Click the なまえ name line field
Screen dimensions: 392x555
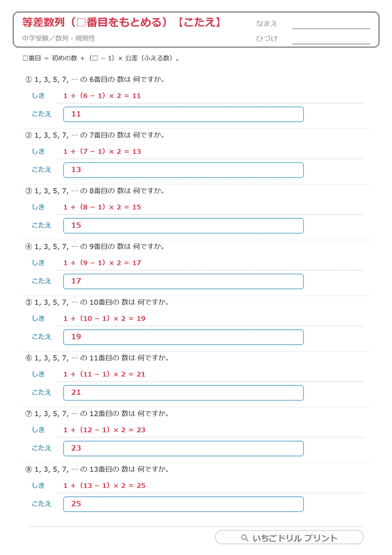click(x=331, y=24)
